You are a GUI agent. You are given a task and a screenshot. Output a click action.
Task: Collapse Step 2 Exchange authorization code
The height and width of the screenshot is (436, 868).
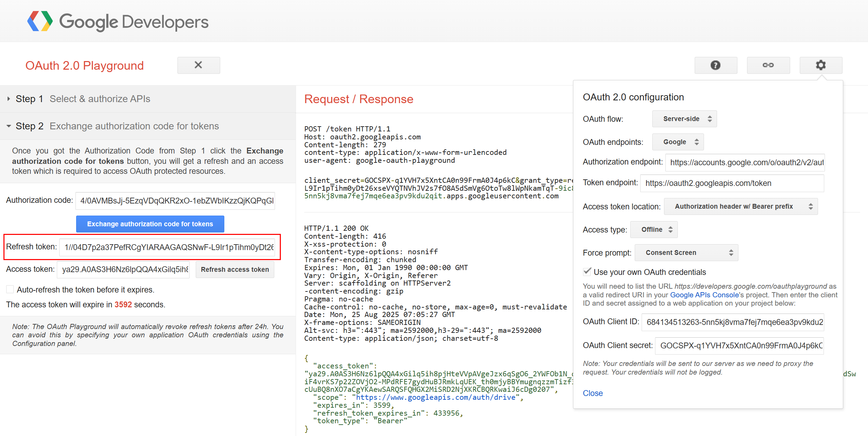pos(117,126)
